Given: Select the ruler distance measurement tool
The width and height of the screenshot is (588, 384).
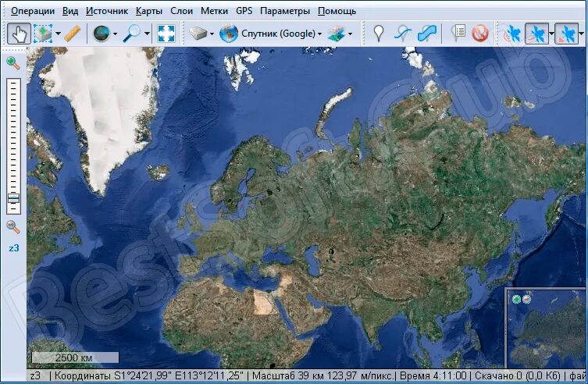Looking at the screenshot, I should coord(73,34).
